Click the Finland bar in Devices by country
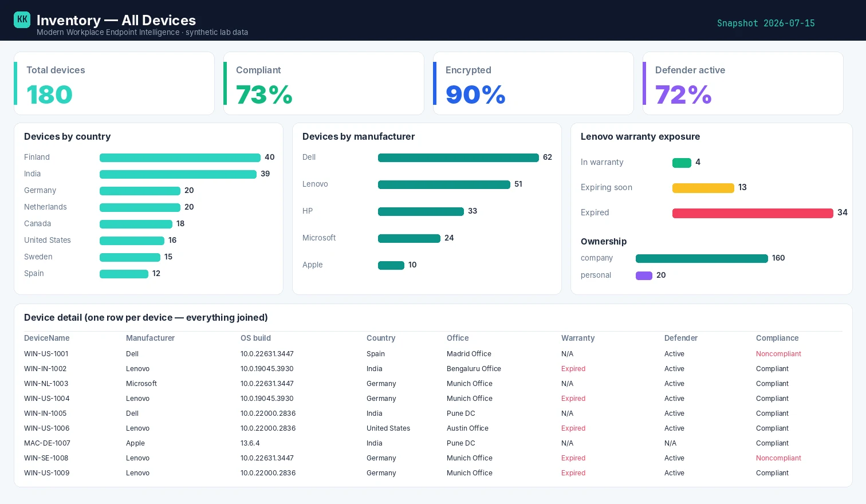Image resolution: width=866 pixels, height=504 pixels. 180,157
